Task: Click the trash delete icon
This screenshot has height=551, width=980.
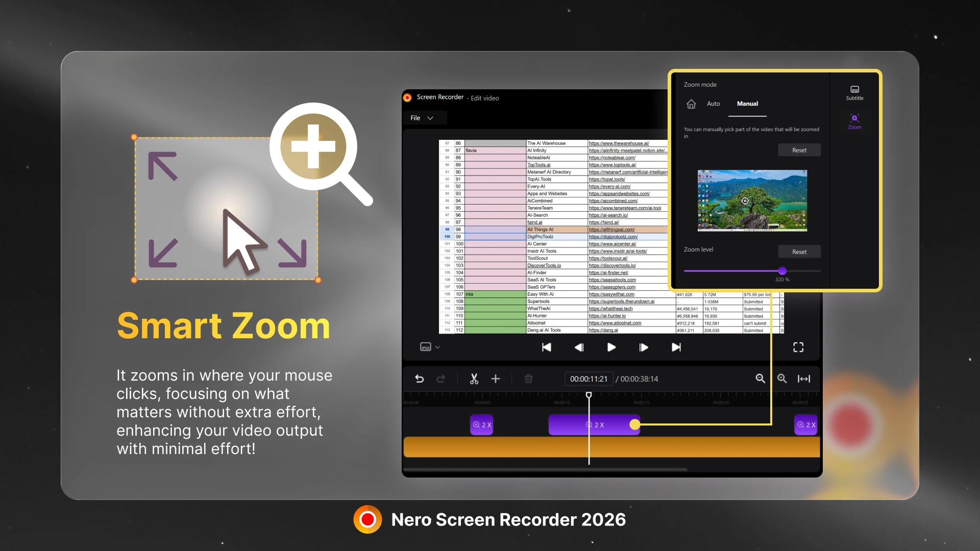Action: pos(529,379)
